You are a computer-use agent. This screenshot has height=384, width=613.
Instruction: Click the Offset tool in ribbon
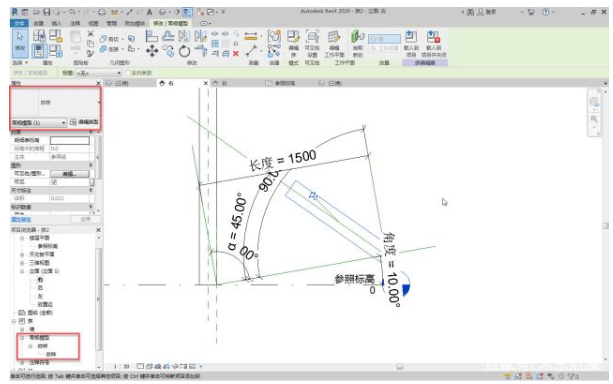[168, 36]
